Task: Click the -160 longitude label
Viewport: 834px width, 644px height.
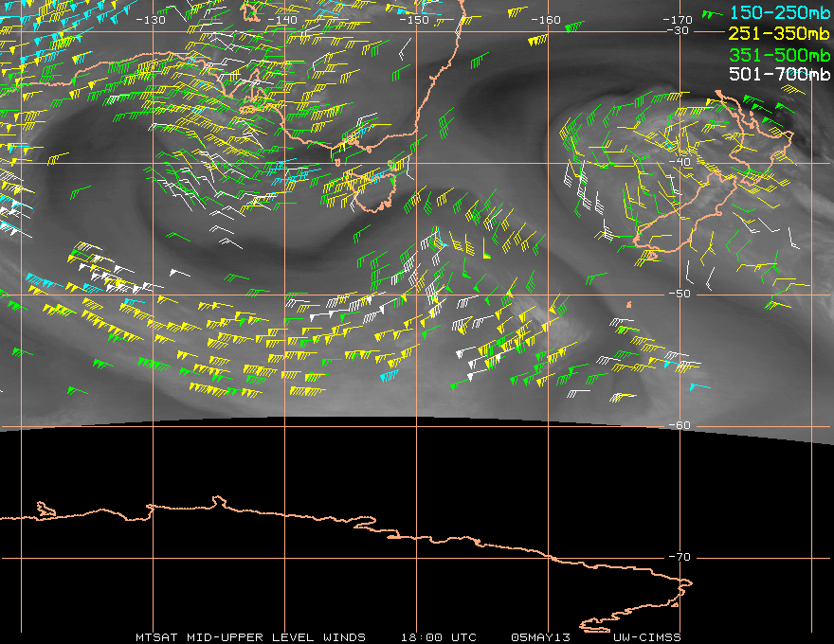Action: click(x=546, y=20)
